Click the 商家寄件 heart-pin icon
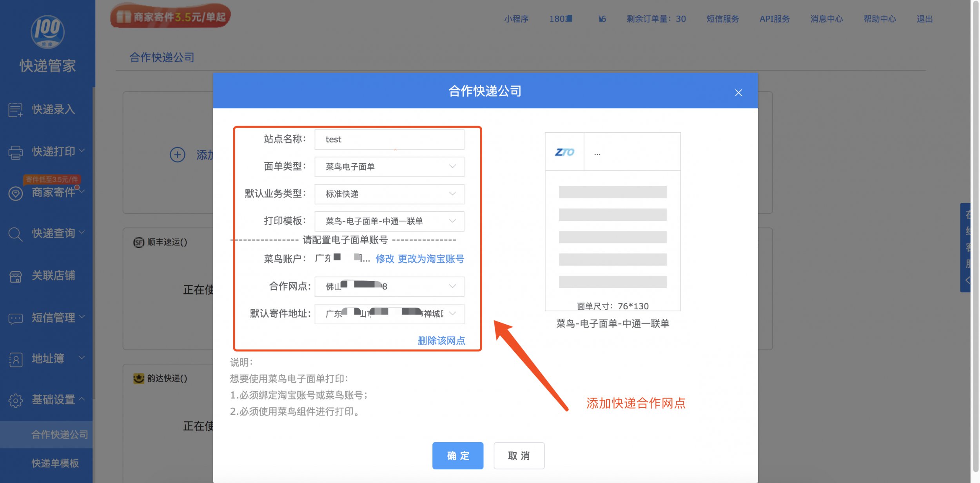This screenshot has width=980, height=483. pos(15,193)
